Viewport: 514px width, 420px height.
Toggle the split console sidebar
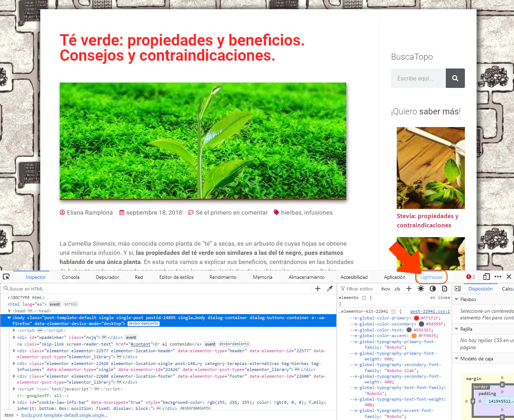[457, 288]
